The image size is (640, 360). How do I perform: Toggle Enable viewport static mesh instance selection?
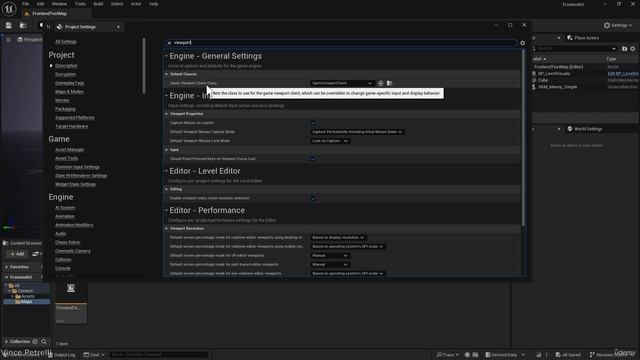[313, 198]
